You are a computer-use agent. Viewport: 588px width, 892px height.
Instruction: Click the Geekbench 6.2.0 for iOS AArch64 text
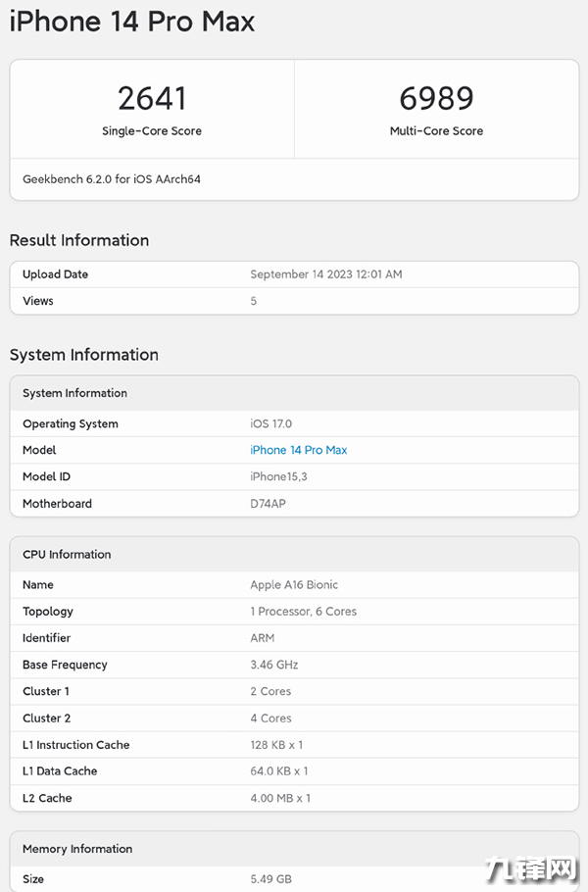(112, 179)
